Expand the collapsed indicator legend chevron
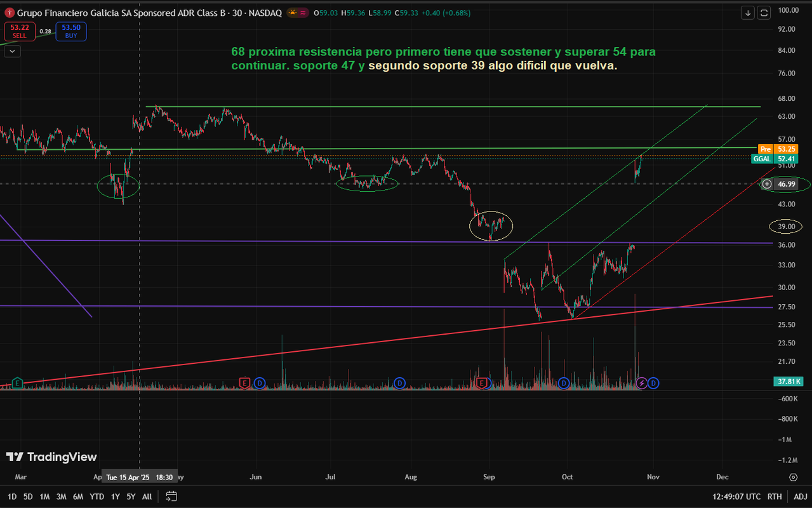This screenshot has width=812, height=508. tap(13, 52)
